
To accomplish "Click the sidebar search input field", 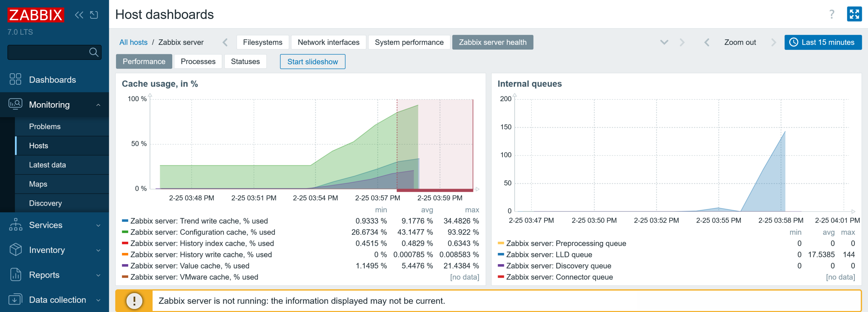I will [47, 52].
